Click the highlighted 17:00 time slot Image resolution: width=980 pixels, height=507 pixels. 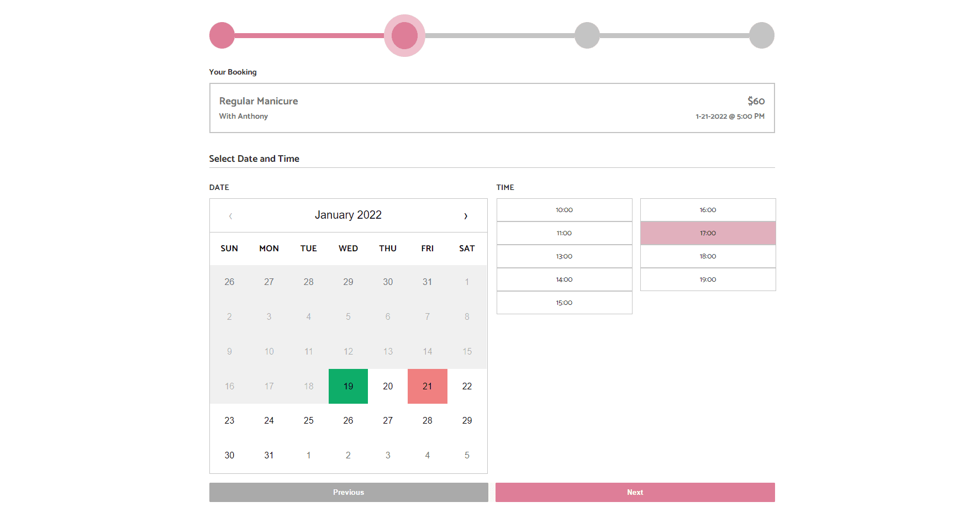point(708,233)
